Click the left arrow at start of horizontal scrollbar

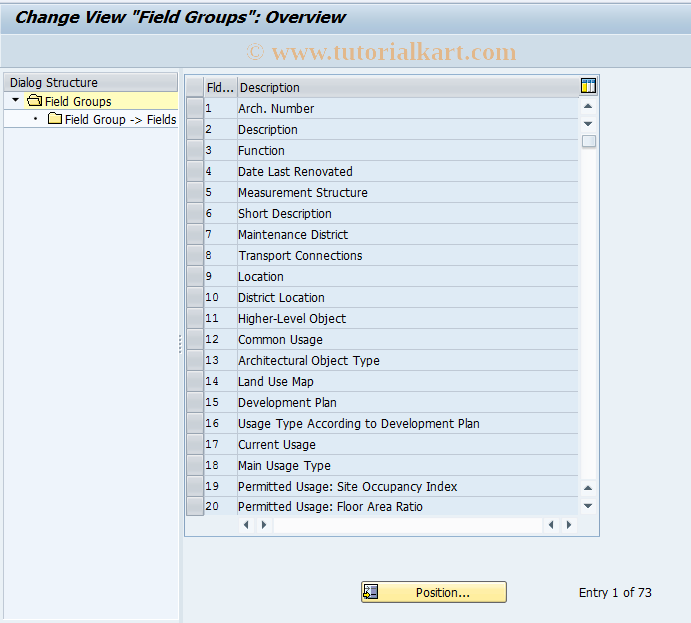(x=246, y=525)
